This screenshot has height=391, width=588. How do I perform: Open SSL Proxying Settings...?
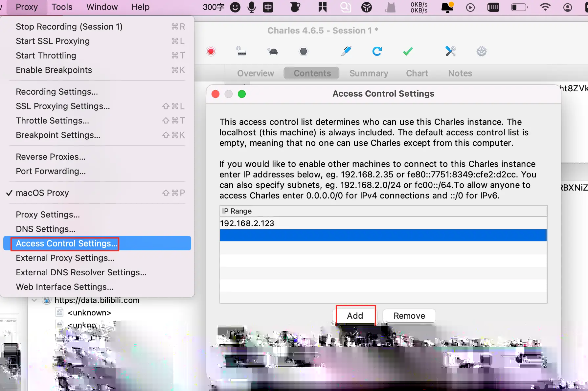(97, 106)
